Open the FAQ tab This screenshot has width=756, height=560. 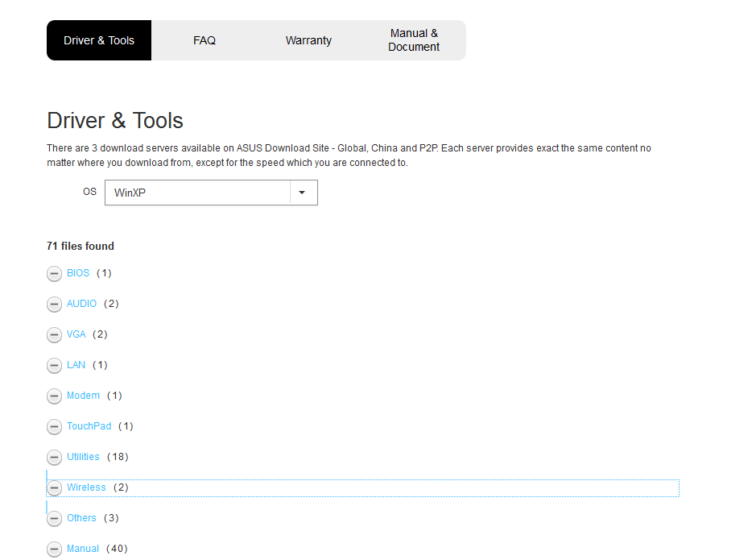(204, 40)
